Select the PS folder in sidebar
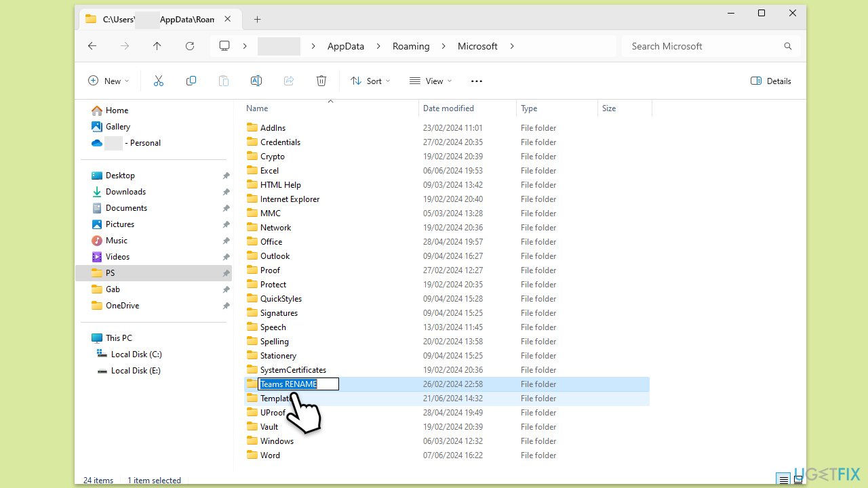The width and height of the screenshot is (868, 488). pyautogui.click(x=154, y=273)
